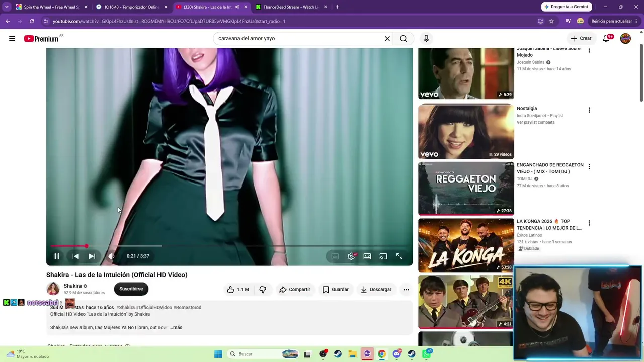Open options for the Nostalgia playlist
The image size is (644, 362).
(x=589, y=110)
